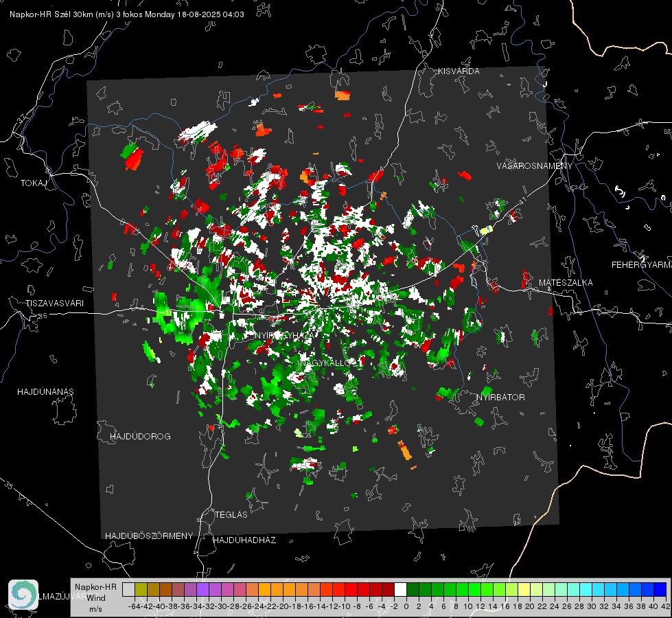Click the MÁTÉSZALKA city label

[x=566, y=283]
